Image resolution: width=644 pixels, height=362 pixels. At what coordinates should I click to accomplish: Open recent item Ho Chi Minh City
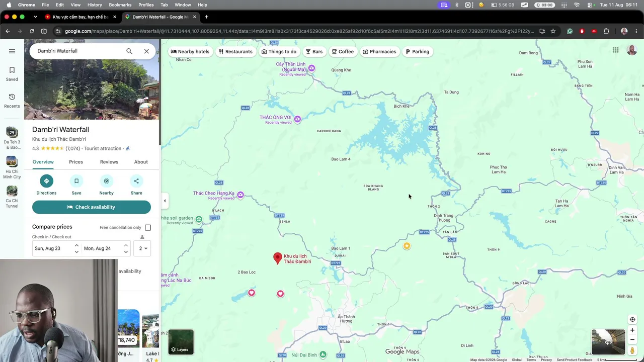(12, 167)
